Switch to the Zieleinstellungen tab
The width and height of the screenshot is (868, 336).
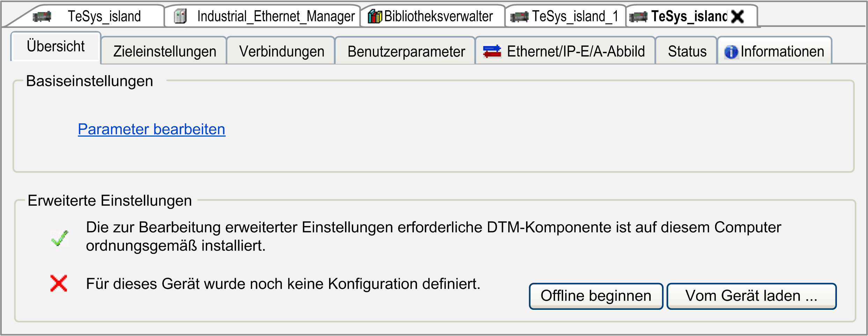(x=165, y=51)
